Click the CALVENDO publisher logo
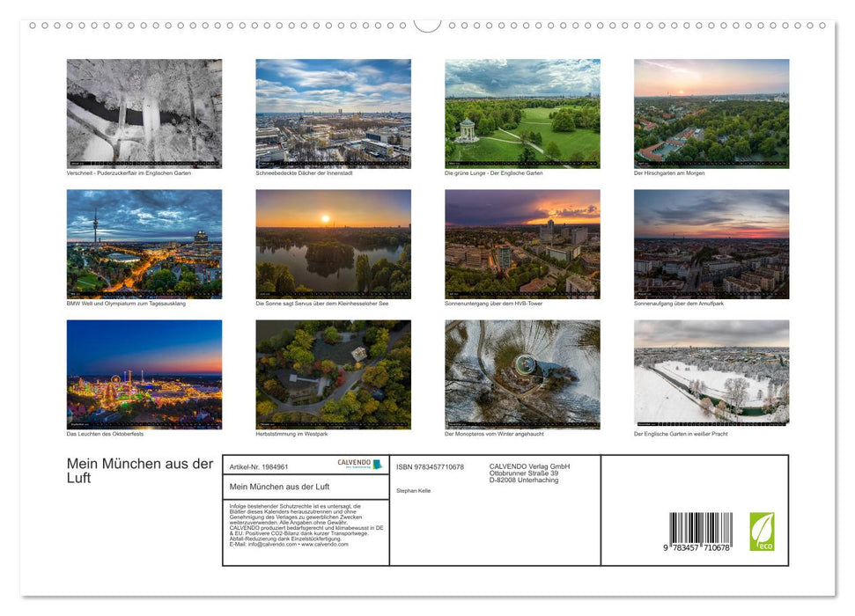This screenshot has width=855, height=616. pyautogui.click(x=359, y=464)
